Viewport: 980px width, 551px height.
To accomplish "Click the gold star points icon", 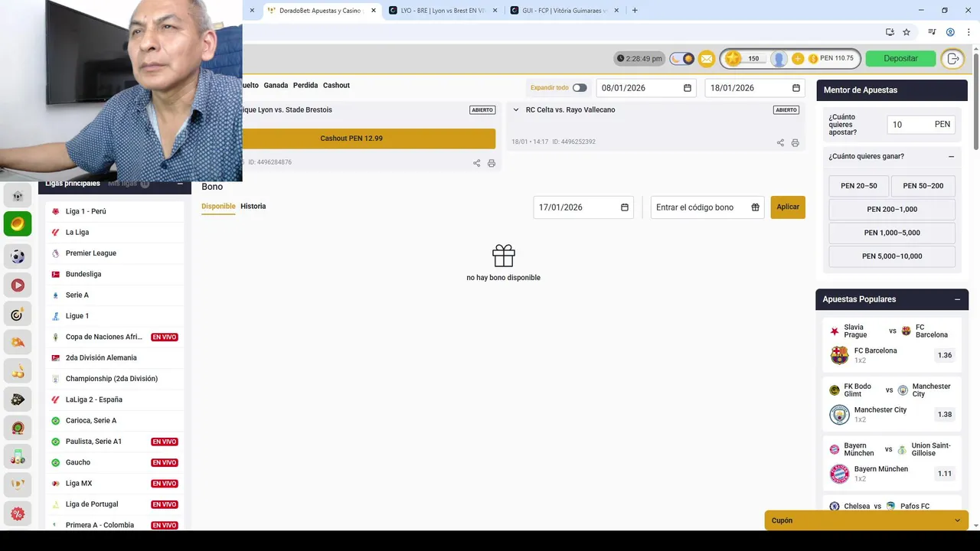I will point(733,59).
